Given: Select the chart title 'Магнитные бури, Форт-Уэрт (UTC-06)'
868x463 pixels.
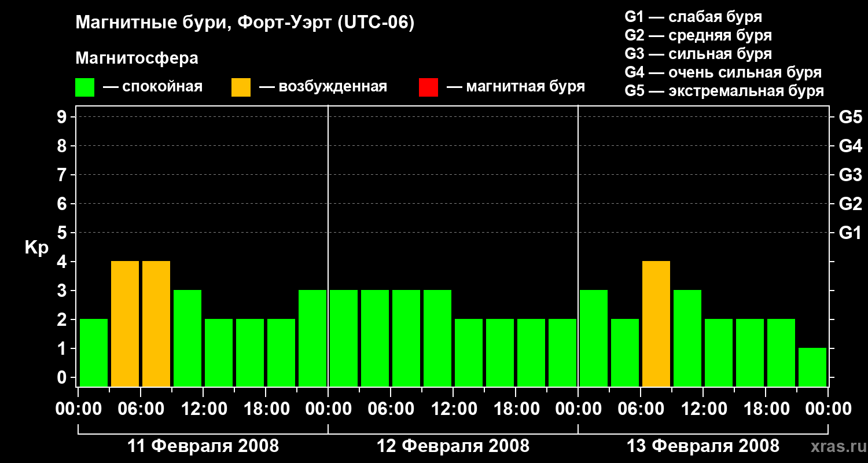Looking at the screenshot, I should 245,23.
